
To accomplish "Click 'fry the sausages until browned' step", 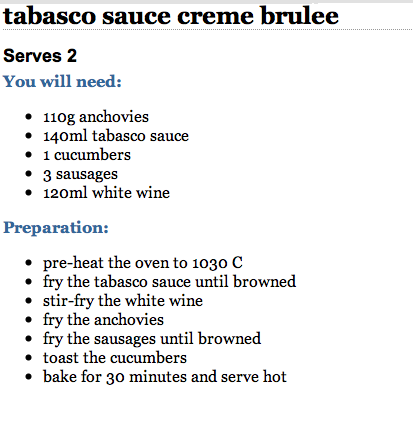I will pyautogui.click(x=152, y=339).
